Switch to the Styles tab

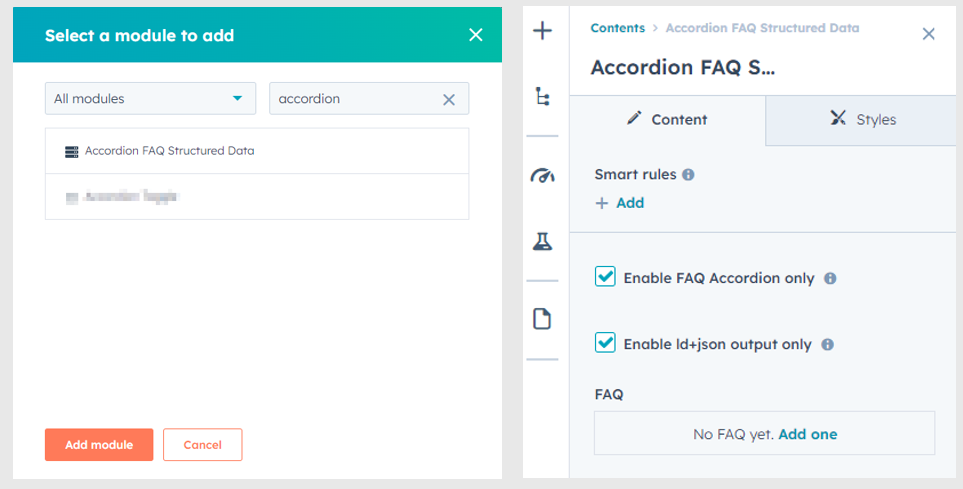(862, 119)
